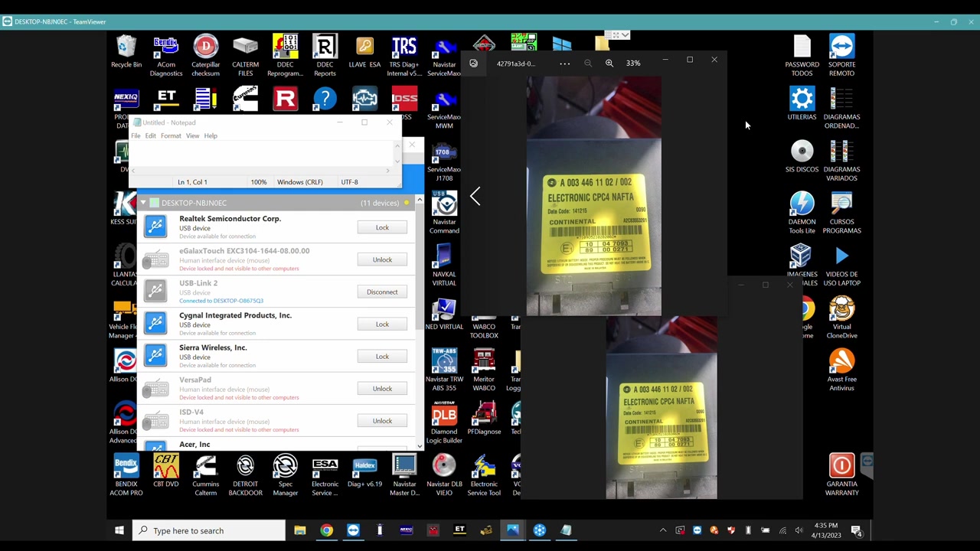Viewport: 980px width, 551px height.
Task: Zoom in on photo viewer image
Action: (609, 64)
